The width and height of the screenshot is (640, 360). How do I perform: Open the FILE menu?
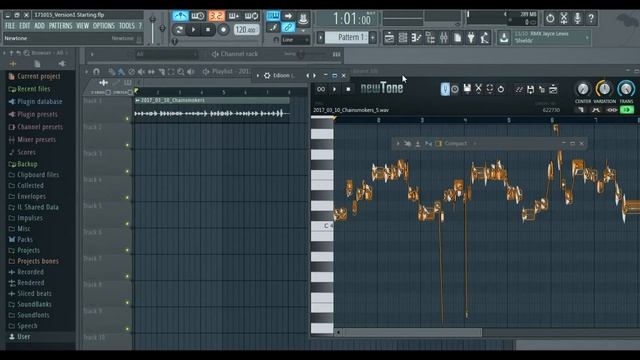(10, 26)
